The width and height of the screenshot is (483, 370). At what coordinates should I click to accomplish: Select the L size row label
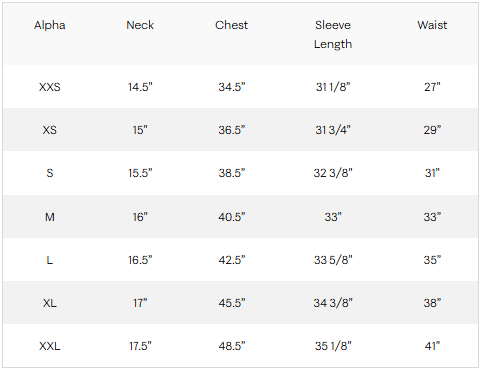50,260
